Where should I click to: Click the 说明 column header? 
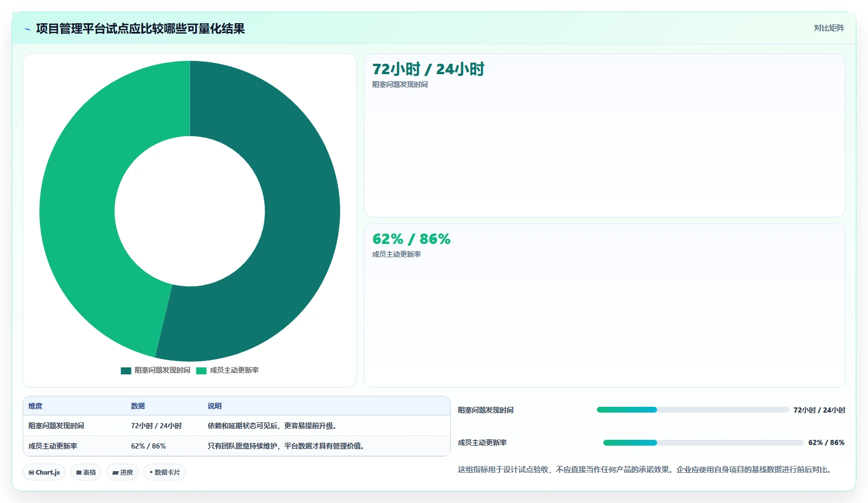pos(214,406)
